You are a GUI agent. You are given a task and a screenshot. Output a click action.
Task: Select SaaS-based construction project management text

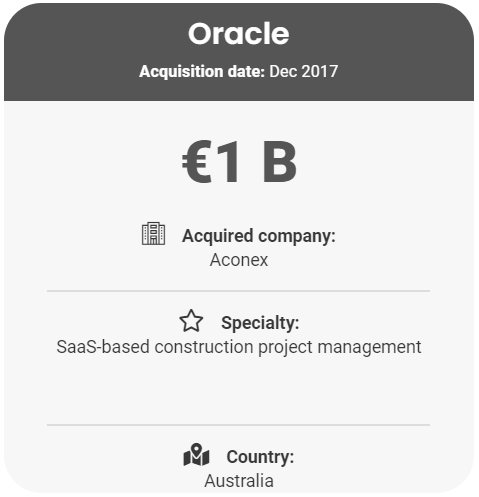[x=239, y=347]
